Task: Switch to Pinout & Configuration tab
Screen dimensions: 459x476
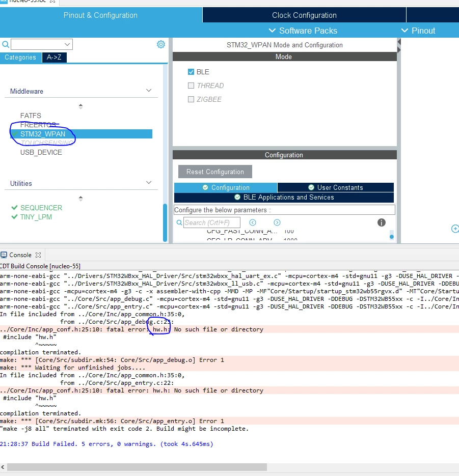Action: (x=100, y=15)
